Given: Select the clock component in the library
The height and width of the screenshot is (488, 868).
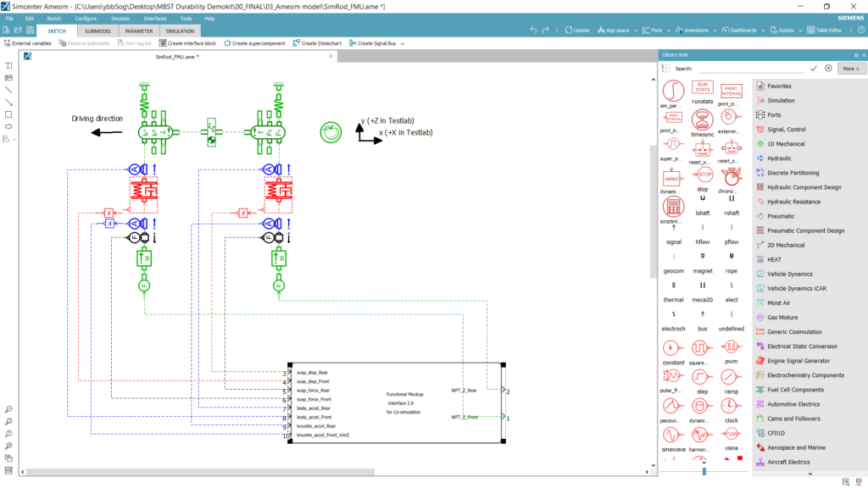Looking at the screenshot, I should coord(730,405).
